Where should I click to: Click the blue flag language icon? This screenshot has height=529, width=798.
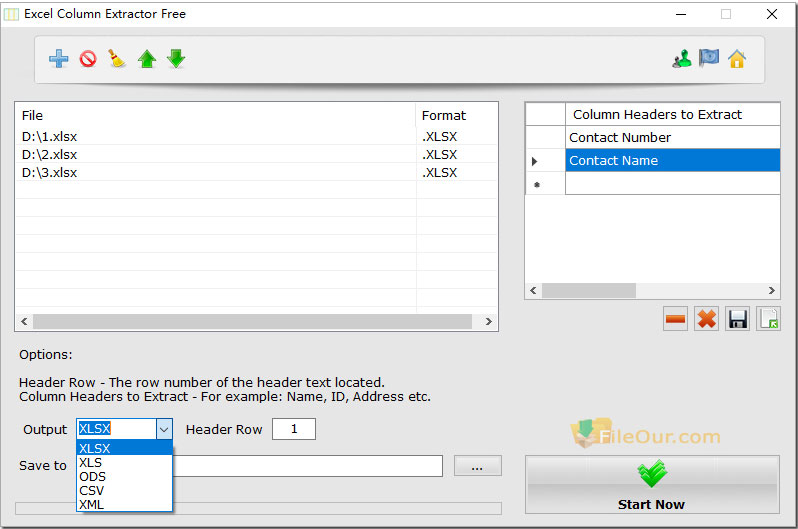point(709,58)
